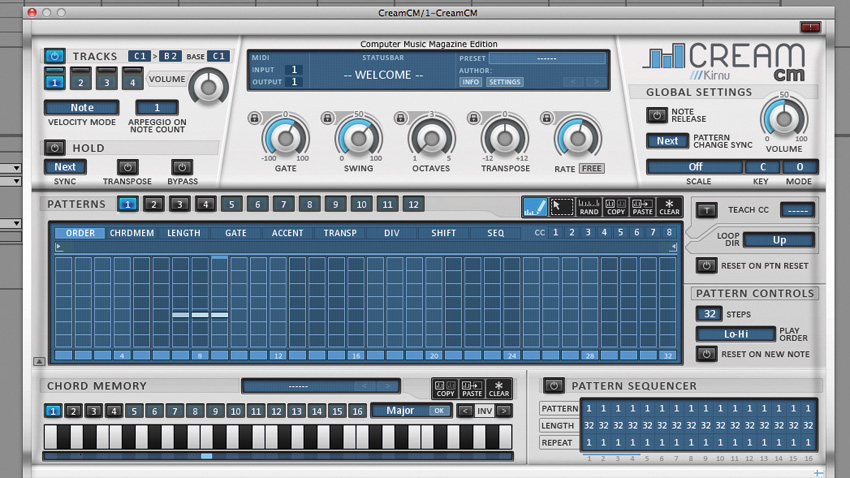Open the Loop Dir Up selector

point(779,240)
